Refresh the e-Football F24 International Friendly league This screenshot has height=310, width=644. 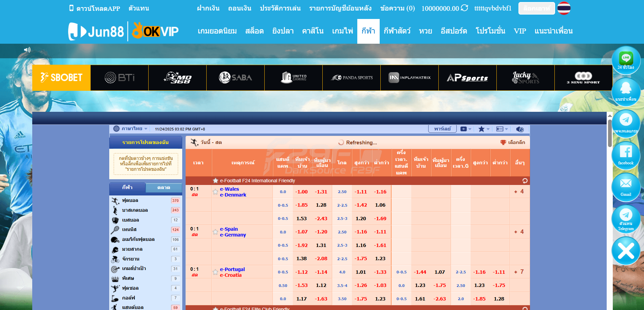(x=525, y=181)
